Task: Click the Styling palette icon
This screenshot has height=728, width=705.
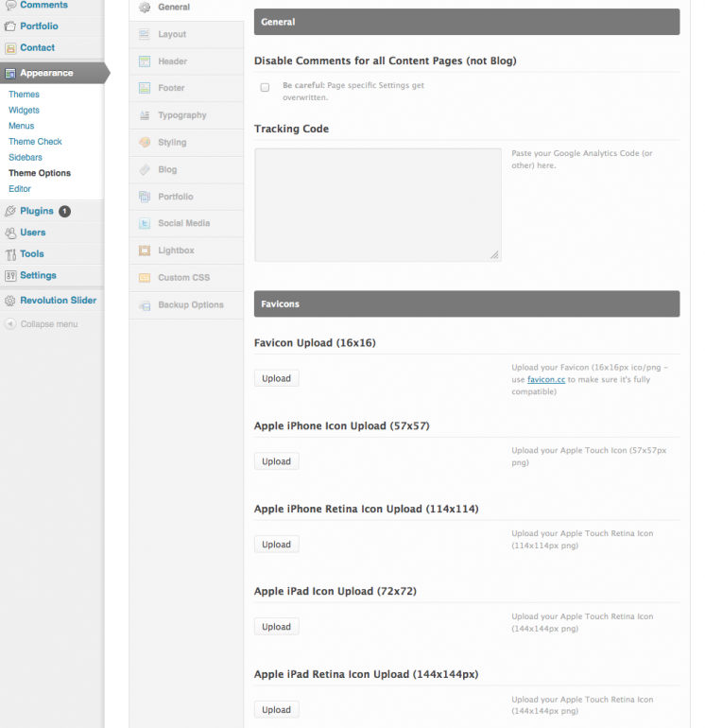Action: pyautogui.click(x=145, y=142)
